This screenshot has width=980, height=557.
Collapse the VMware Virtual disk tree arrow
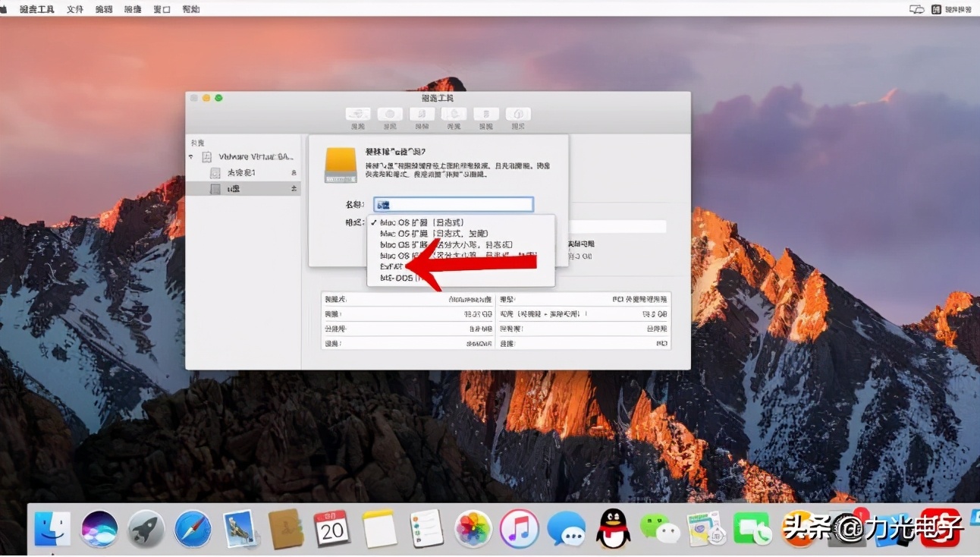191,157
